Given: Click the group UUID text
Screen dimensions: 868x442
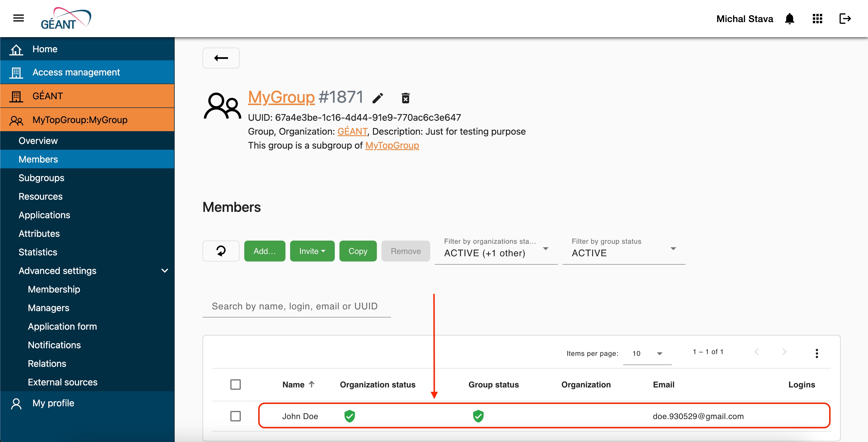Looking at the screenshot, I should click(x=355, y=117).
